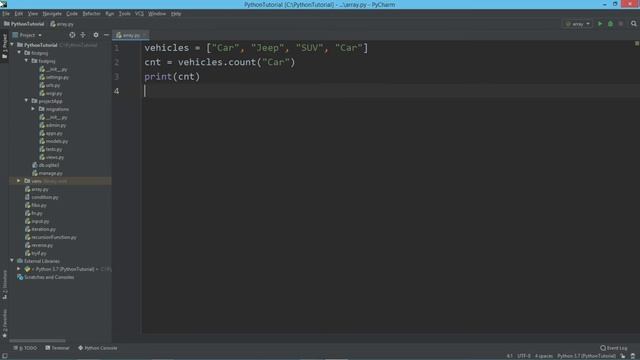The image size is (640, 360).
Task: Hide the Project panel with minus icon
Action: coord(106,35)
